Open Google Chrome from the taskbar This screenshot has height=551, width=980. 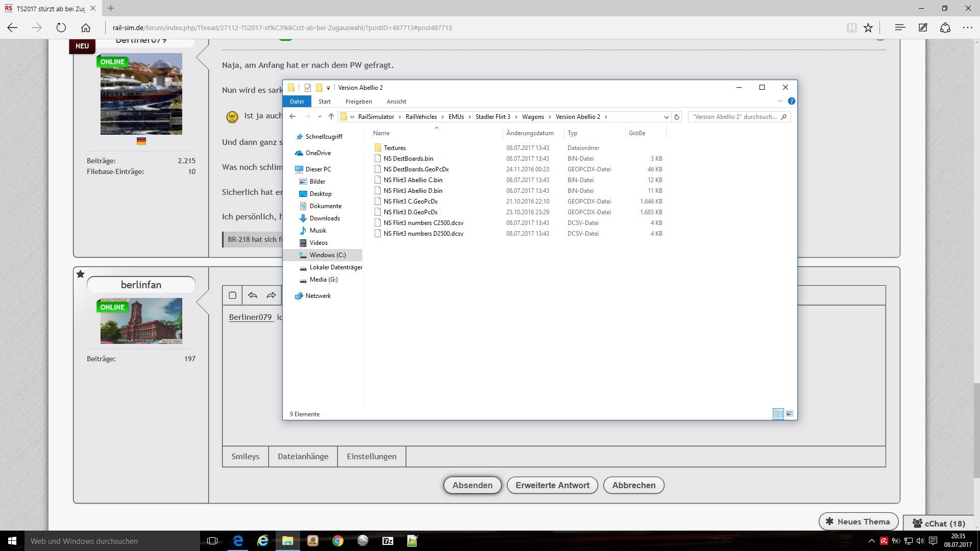[338, 541]
